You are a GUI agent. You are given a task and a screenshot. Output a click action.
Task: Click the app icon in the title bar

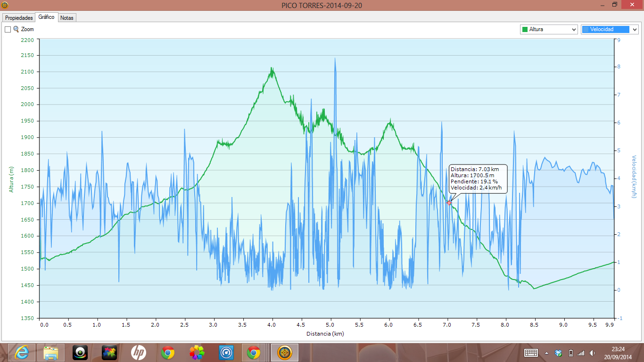(5, 5)
